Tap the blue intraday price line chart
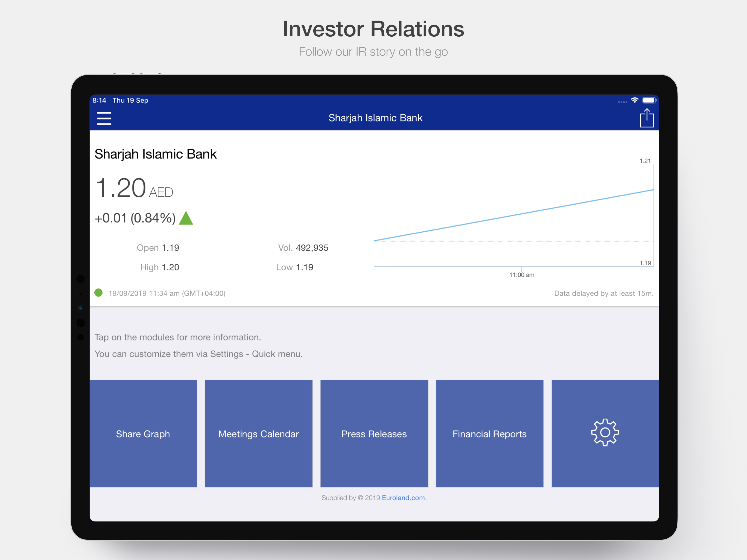The width and height of the screenshot is (747, 560). (x=514, y=215)
